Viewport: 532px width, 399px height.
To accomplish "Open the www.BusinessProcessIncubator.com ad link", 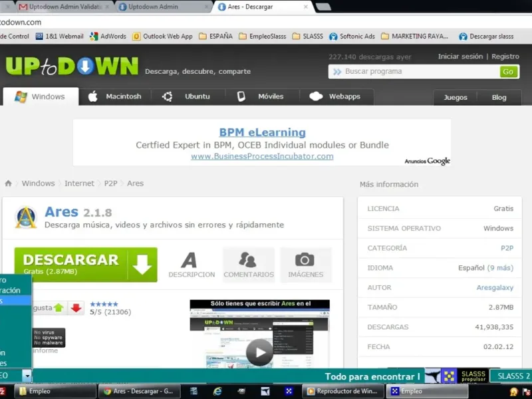I will (262, 156).
